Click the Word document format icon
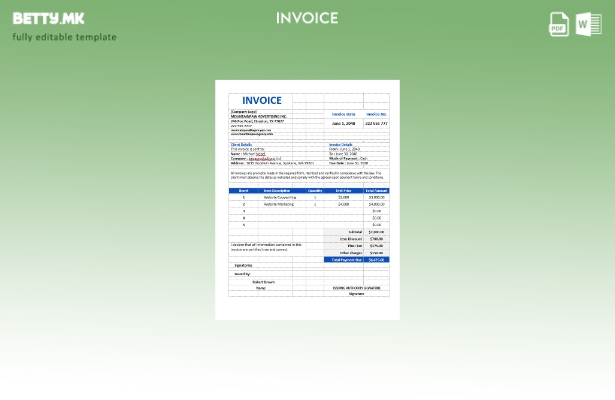 pos(589,24)
